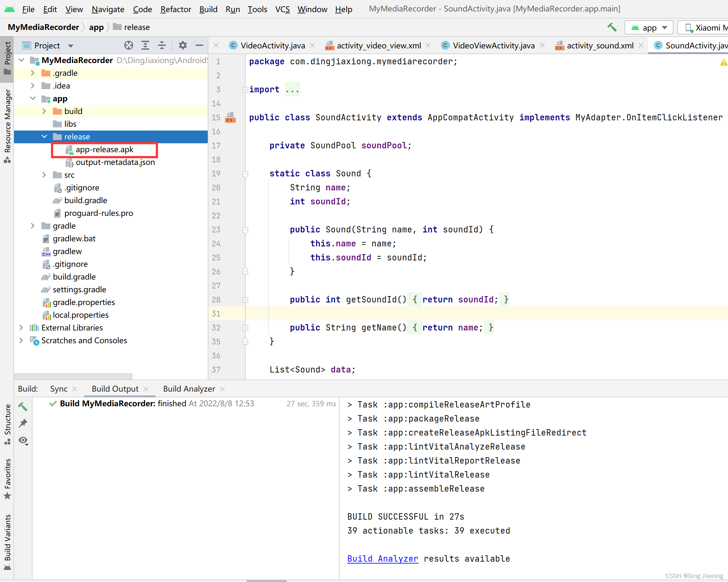Close the VideoActivity.java tab
Viewport: 728px width, 582px height.
tap(312, 45)
